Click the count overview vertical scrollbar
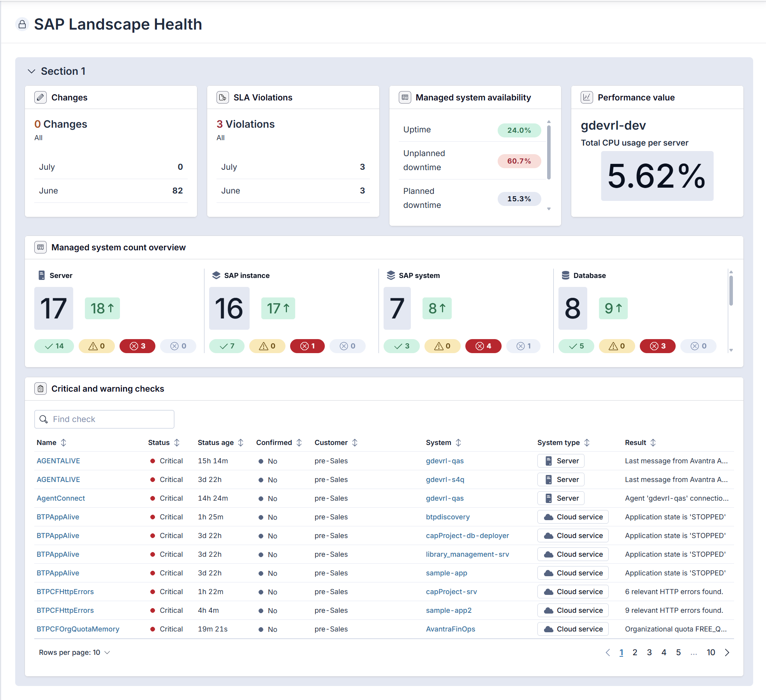 731,290
